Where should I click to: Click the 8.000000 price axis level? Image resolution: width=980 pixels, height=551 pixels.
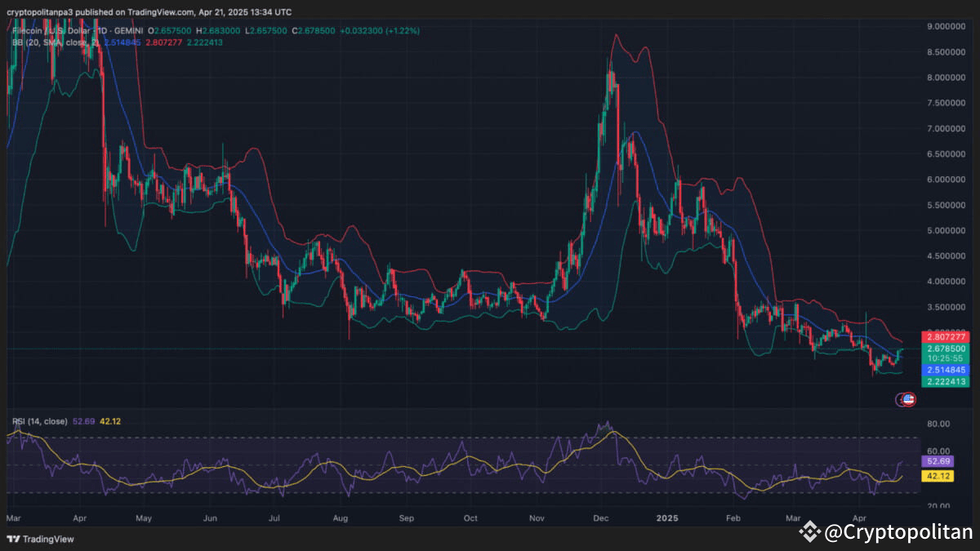coord(947,78)
